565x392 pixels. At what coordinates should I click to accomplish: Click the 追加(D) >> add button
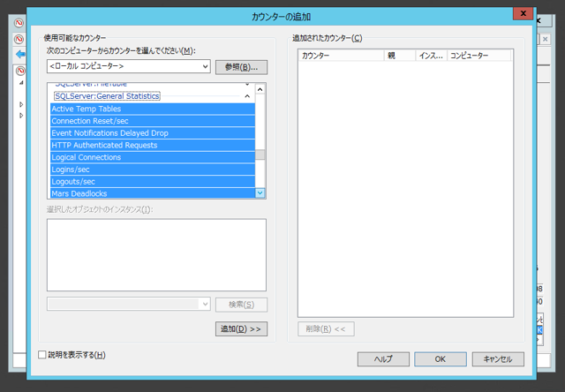(241, 329)
